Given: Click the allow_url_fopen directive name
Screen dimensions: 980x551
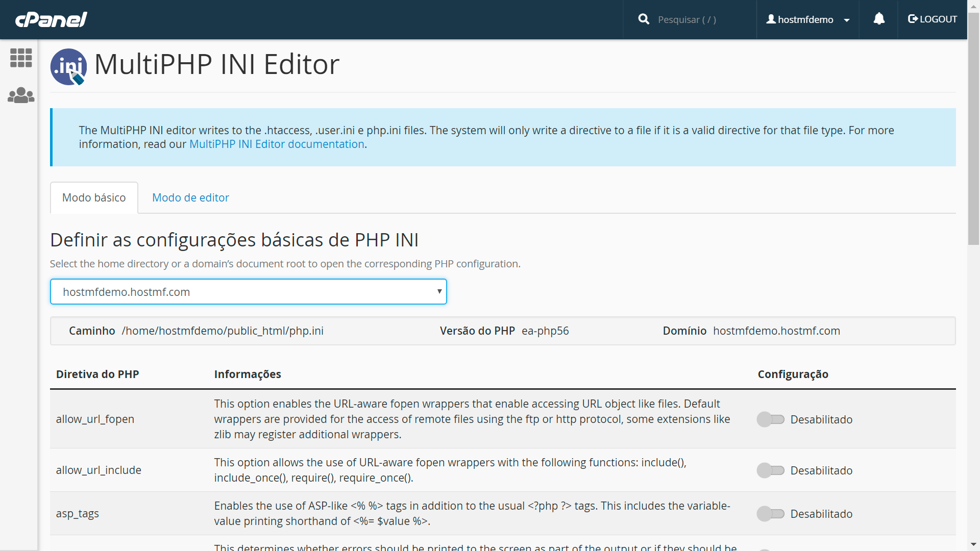Looking at the screenshot, I should tap(95, 419).
